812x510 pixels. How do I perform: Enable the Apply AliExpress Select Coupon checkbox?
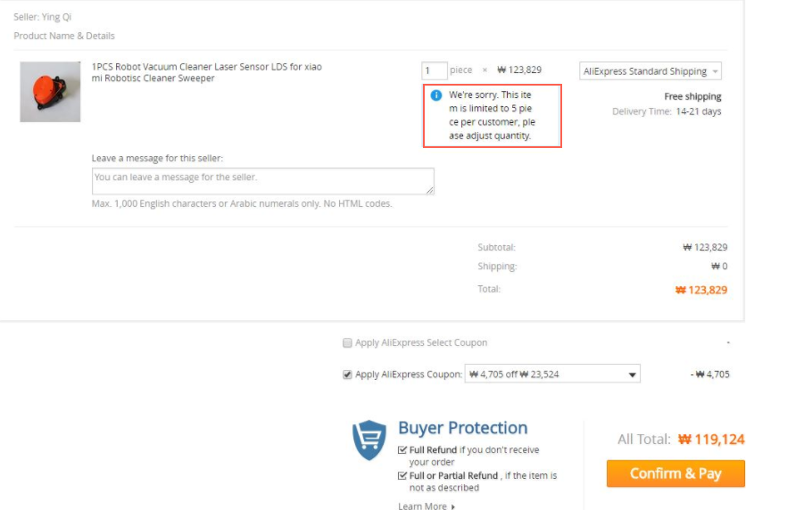[347, 342]
